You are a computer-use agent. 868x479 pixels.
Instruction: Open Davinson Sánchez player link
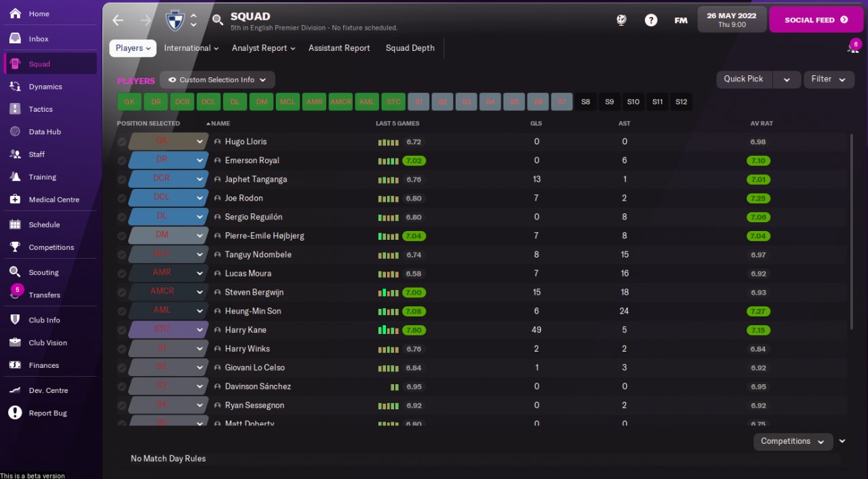[258, 387]
